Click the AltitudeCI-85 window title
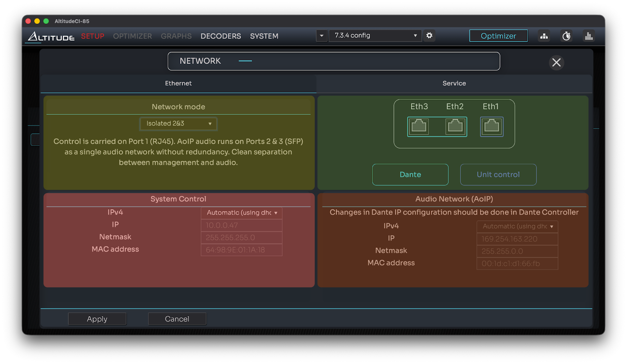The image size is (627, 364). (x=72, y=21)
